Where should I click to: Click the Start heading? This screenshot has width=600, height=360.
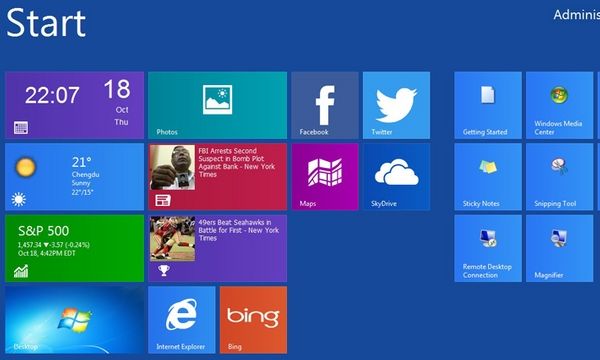[46, 23]
